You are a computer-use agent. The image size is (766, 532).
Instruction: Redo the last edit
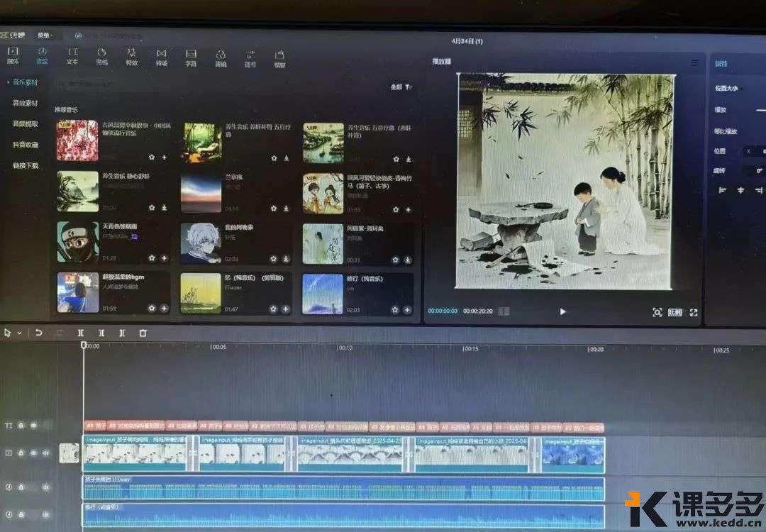click(x=60, y=333)
